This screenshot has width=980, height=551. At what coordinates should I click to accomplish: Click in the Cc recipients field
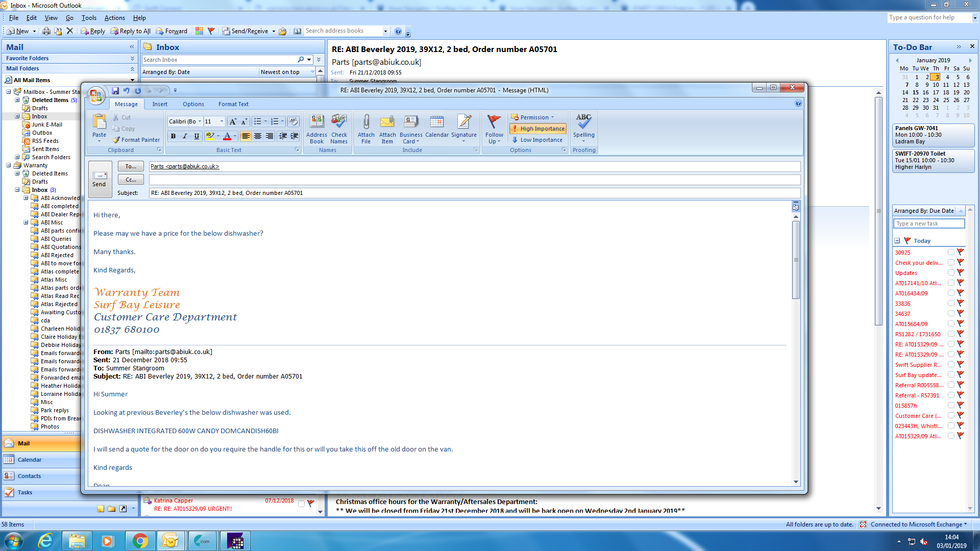[475, 180]
